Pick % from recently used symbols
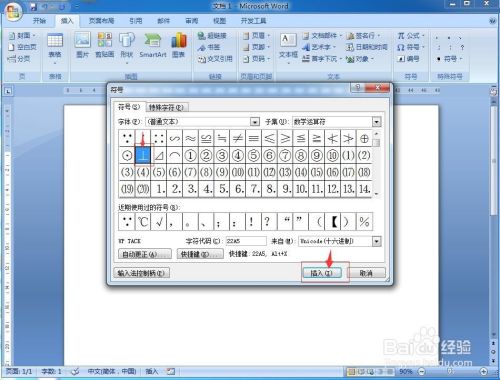Image resolution: width=500 pixels, height=380 pixels. 364,222
